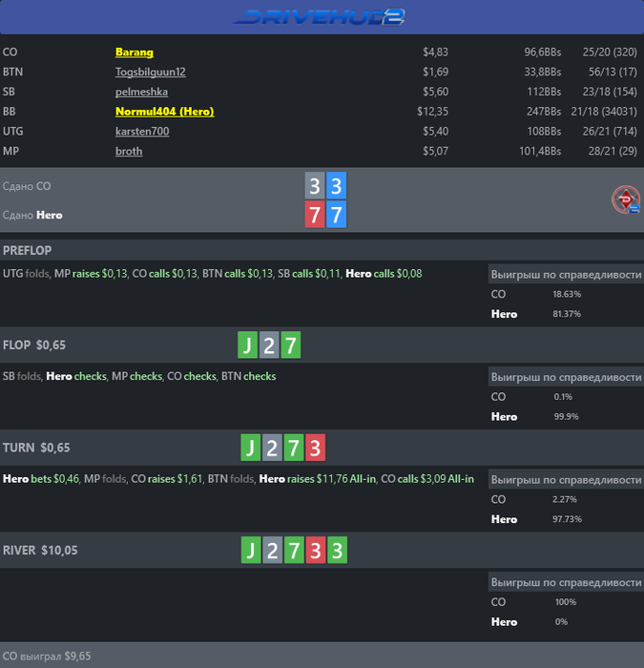Select Hero's red 7 hole card
644x668 pixels.
[x=316, y=215]
